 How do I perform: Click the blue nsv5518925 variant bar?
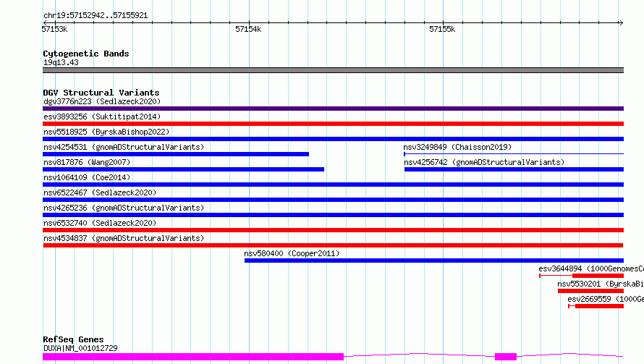point(333,139)
